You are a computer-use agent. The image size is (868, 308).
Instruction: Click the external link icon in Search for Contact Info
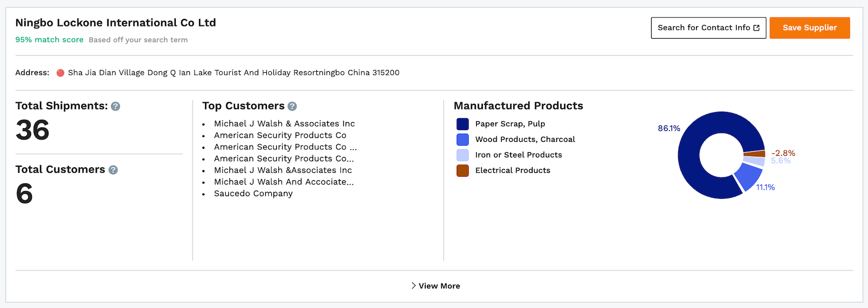(x=757, y=28)
